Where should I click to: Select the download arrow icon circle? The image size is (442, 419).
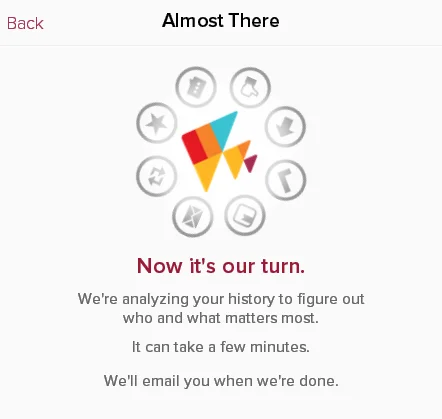pos(285,127)
